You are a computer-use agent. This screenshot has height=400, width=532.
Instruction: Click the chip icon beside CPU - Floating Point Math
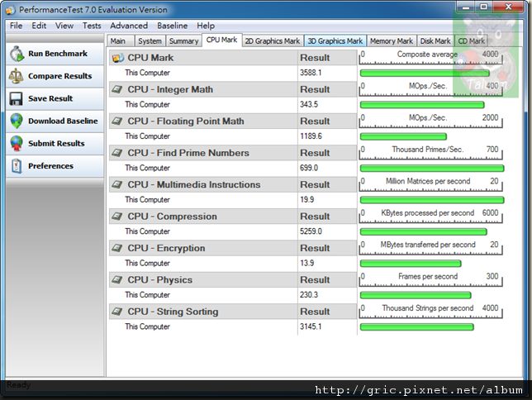(117, 121)
